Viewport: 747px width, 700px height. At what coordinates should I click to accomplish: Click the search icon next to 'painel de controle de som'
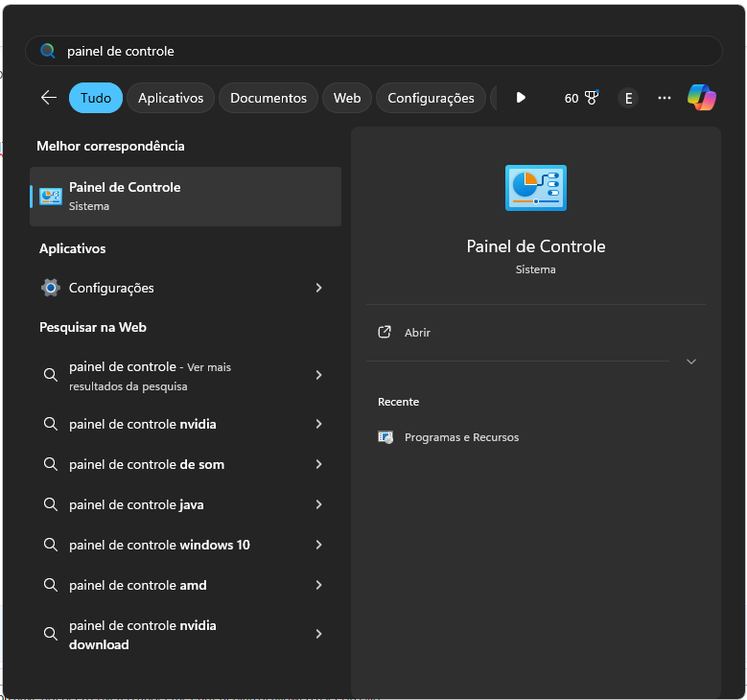(51, 464)
